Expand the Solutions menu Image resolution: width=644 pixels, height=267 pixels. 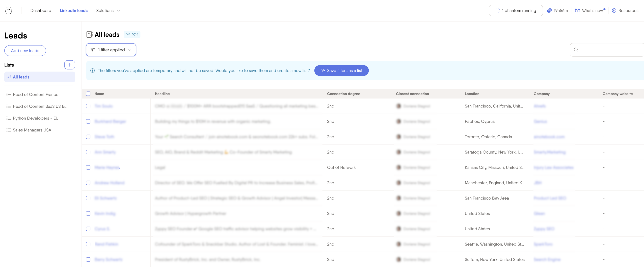click(108, 11)
